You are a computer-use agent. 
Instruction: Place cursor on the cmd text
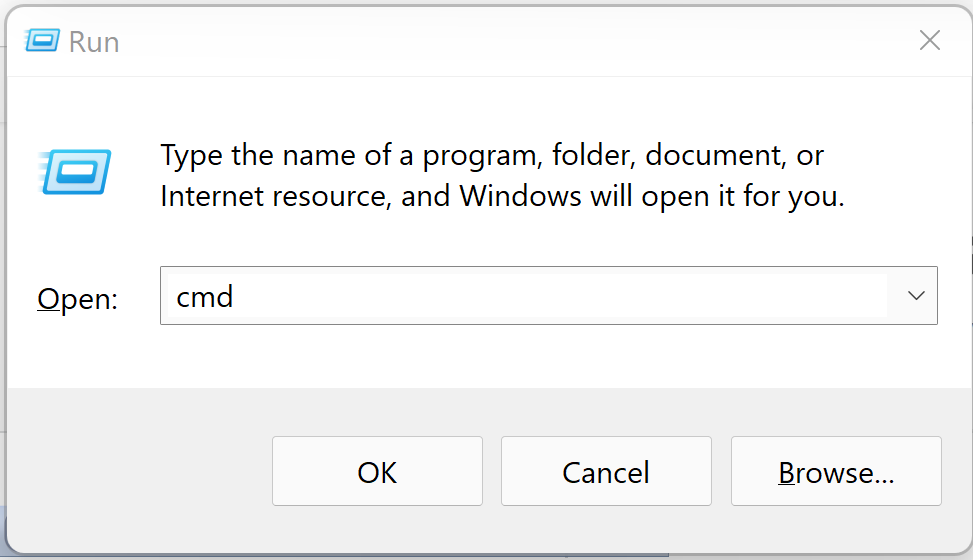click(205, 297)
